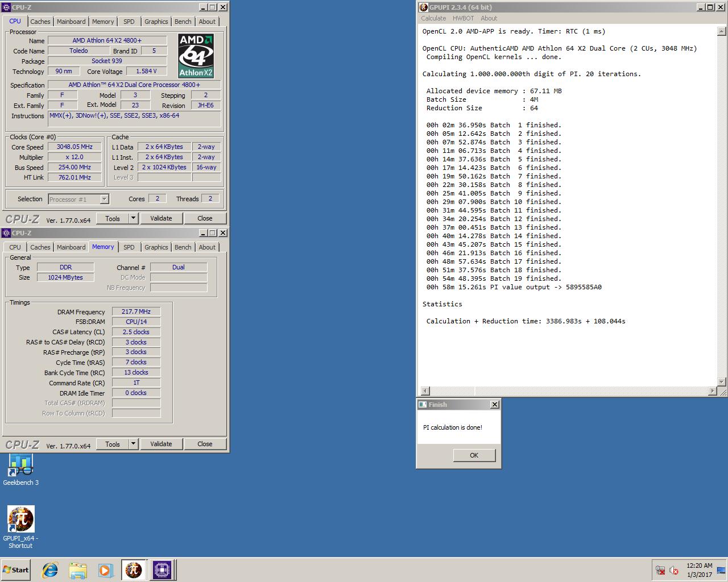Click Close button in upper CPU-Z
The image size is (728, 582).
[205, 218]
